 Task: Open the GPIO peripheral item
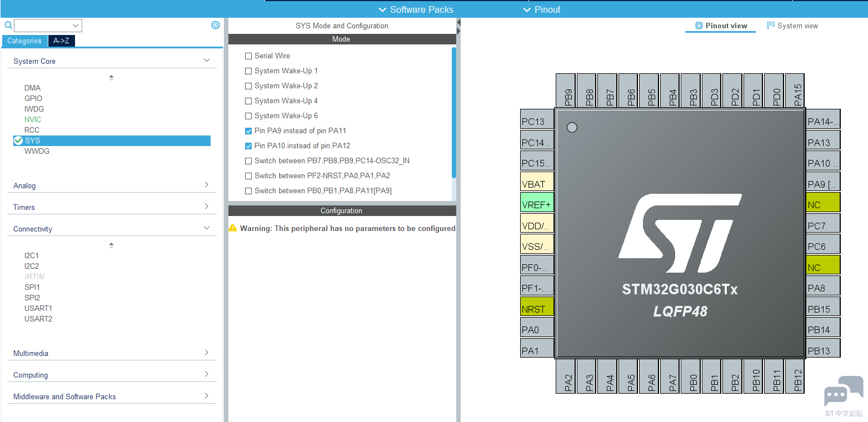coord(33,98)
